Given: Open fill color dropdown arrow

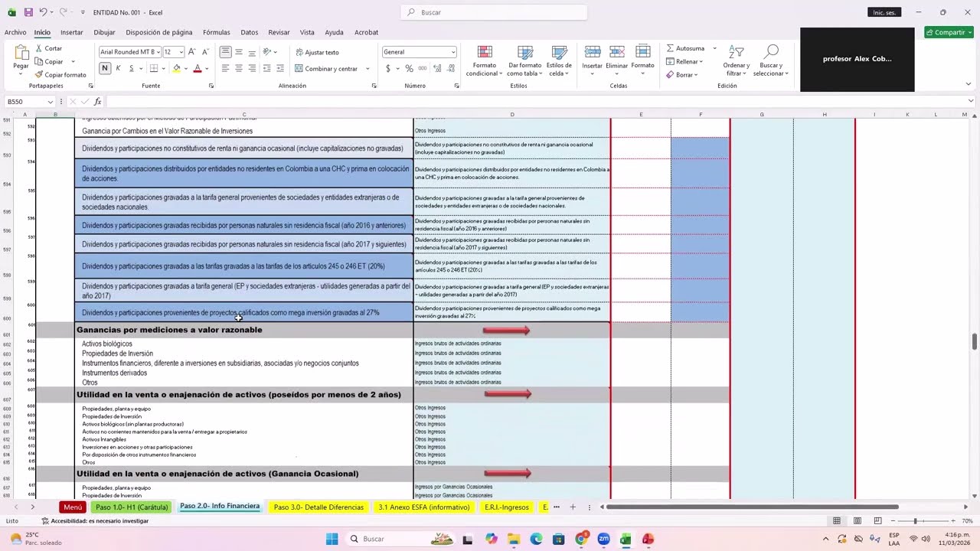Looking at the screenshot, I should pos(185,68).
